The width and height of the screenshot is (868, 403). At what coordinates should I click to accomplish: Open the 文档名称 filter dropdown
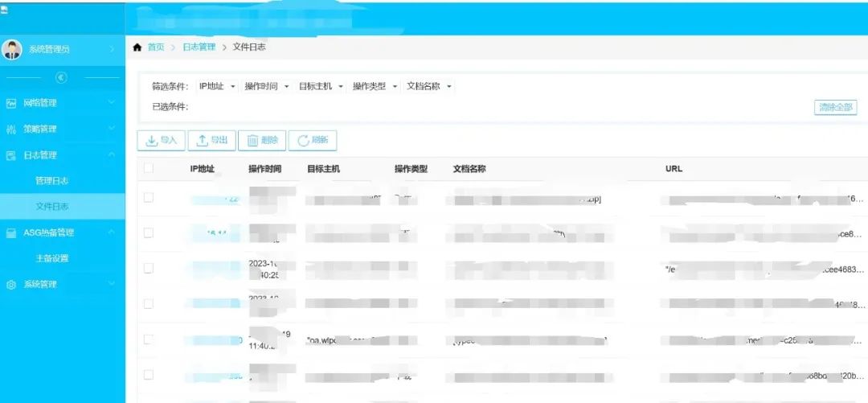(429, 87)
